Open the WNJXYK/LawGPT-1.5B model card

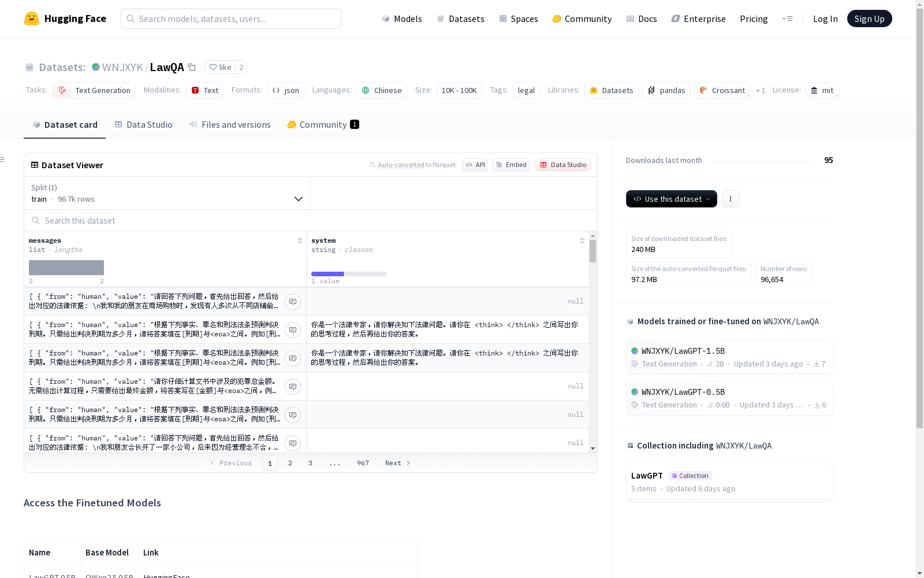(x=729, y=357)
